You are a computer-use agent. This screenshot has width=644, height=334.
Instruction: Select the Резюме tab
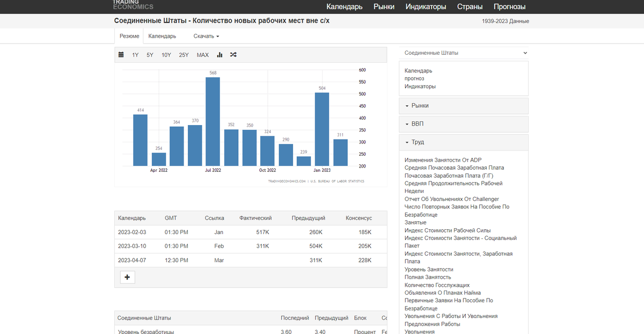click(129, 36)
